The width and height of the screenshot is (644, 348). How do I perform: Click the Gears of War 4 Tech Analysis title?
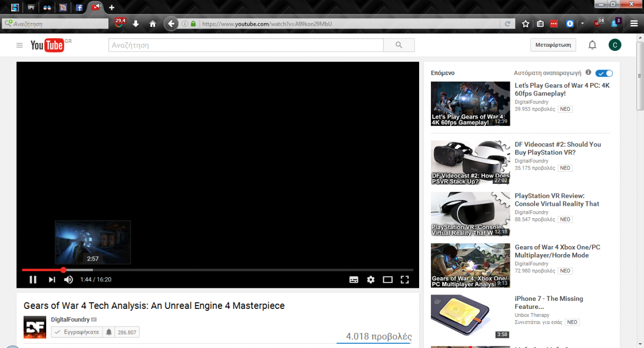(x=154, y=306)
